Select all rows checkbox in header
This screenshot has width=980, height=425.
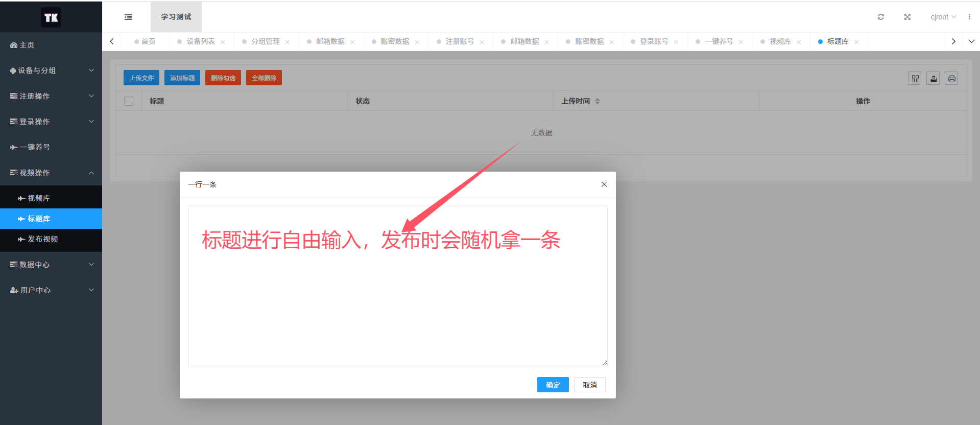(x=129, y=101)
